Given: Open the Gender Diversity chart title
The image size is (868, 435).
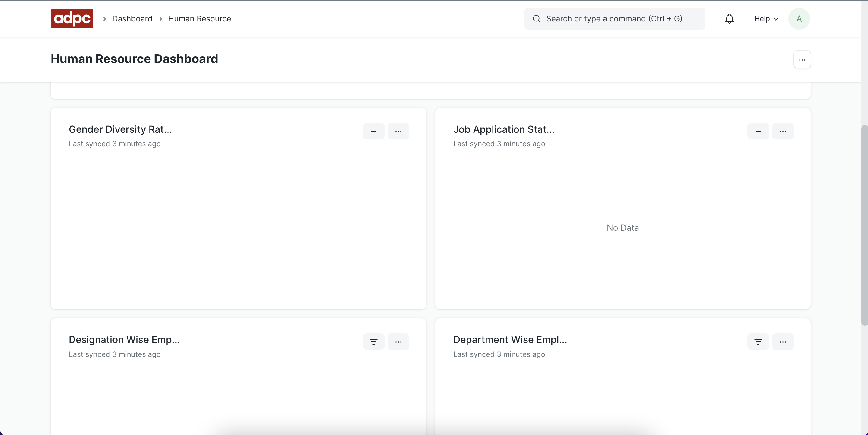Looking at the screenshot, I should 120,129.
